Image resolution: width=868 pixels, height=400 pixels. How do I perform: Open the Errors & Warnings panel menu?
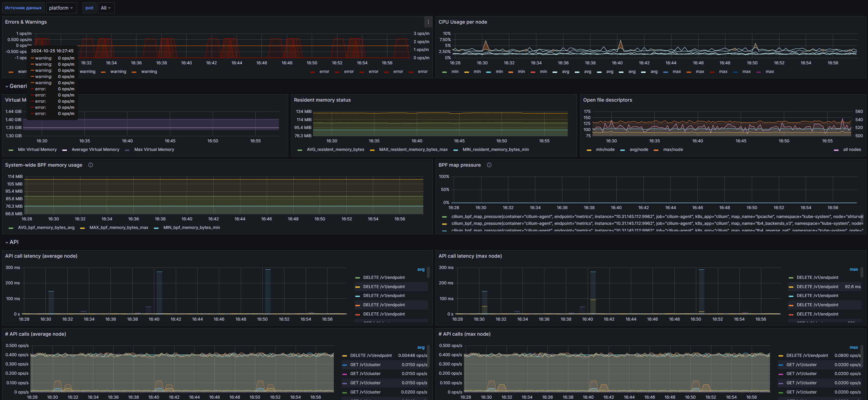(x=428, y=22)
